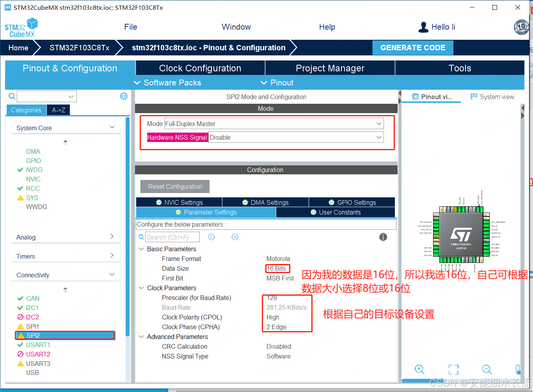
Task: Go to Home breadcrumb
Action: coord(18,48)
